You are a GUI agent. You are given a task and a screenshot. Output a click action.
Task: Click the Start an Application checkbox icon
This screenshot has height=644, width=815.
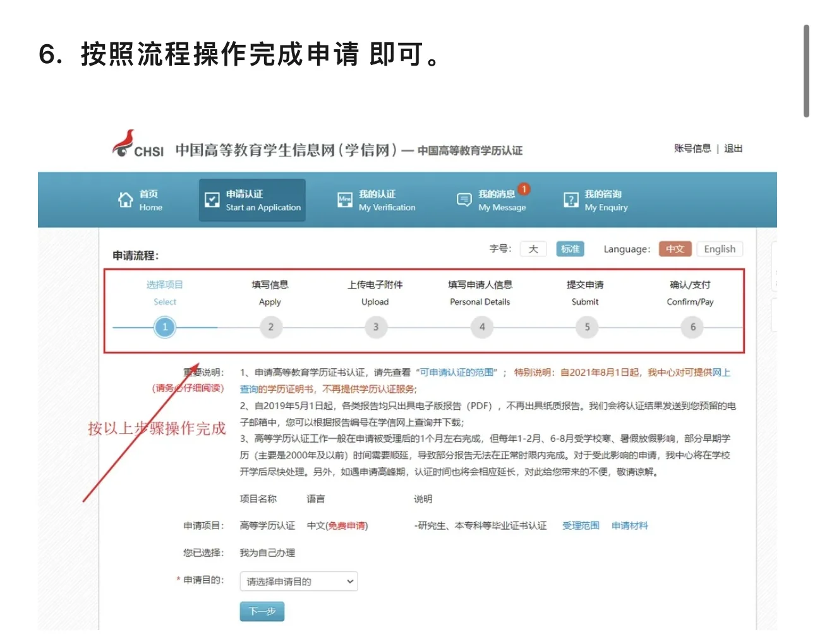coord(212,200)
